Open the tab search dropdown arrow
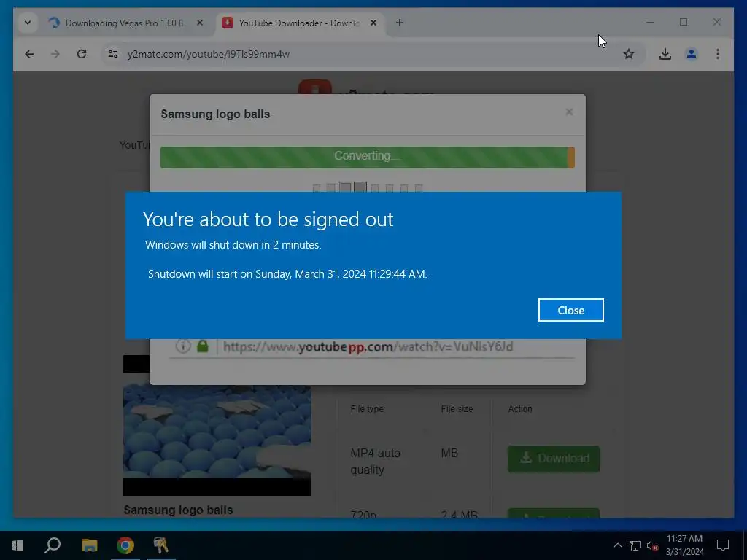Image resolution: width=747 pixels, height=560 pixels. pos(28,23)
